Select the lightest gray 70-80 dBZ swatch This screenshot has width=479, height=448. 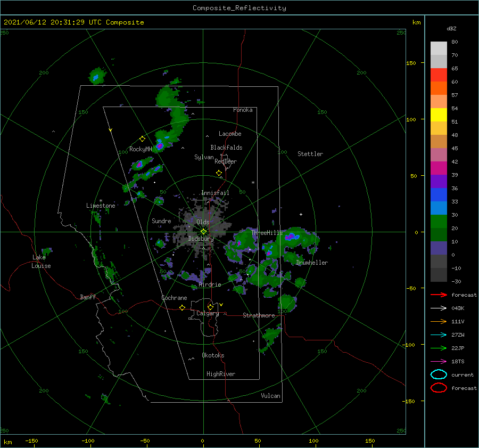[x=439, y=48]
